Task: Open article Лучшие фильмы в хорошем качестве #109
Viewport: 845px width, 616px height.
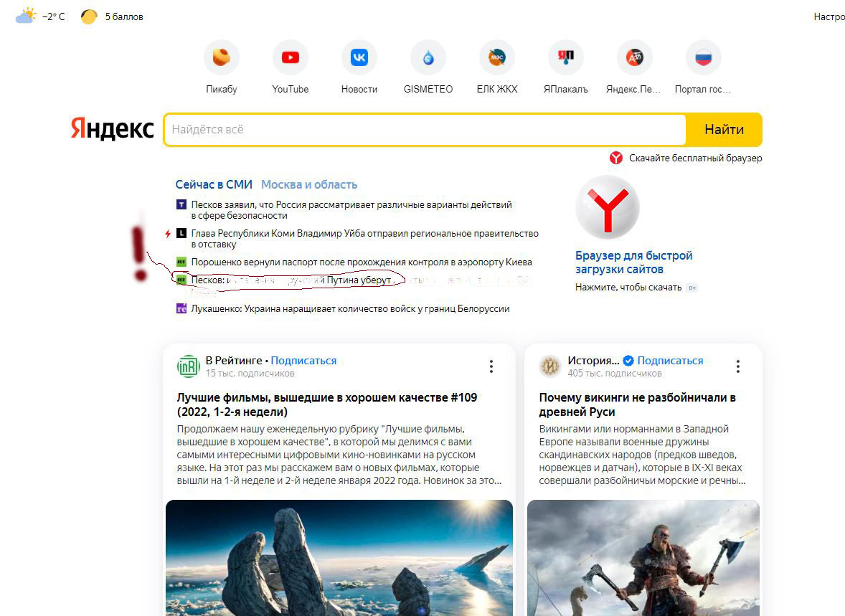Action: (x=327, y=404)
